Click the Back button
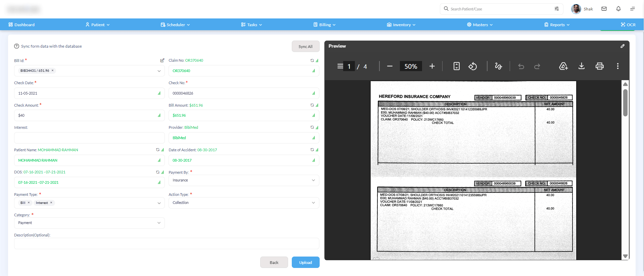The image size is (644, 276). coord(274,262)
